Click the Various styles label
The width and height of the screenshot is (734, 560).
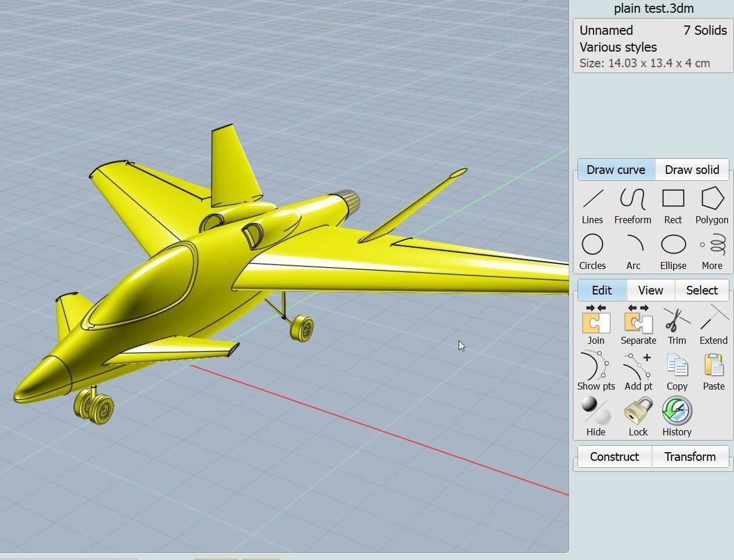coord(618,48)
